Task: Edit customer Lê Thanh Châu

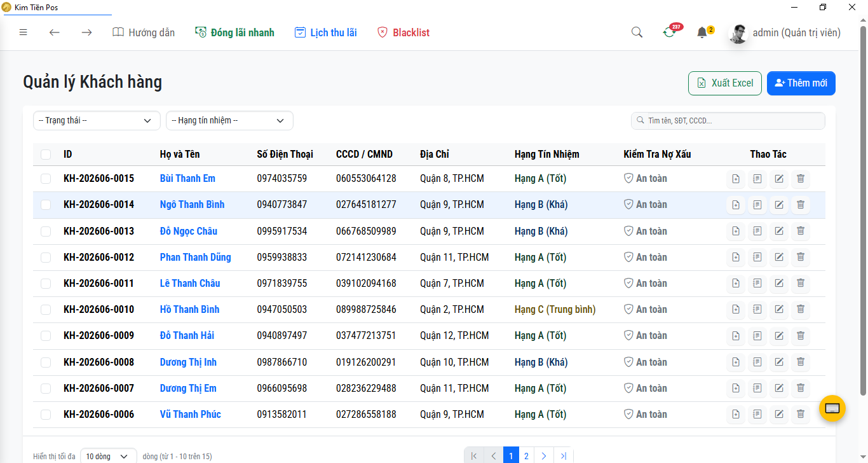Action: tap(779, 283)
